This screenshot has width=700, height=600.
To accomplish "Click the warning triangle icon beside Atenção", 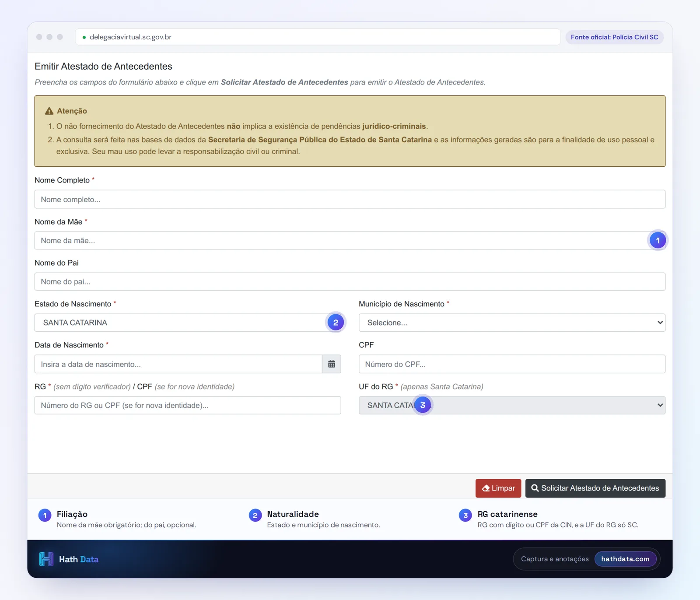I will [x=49, y=111].
